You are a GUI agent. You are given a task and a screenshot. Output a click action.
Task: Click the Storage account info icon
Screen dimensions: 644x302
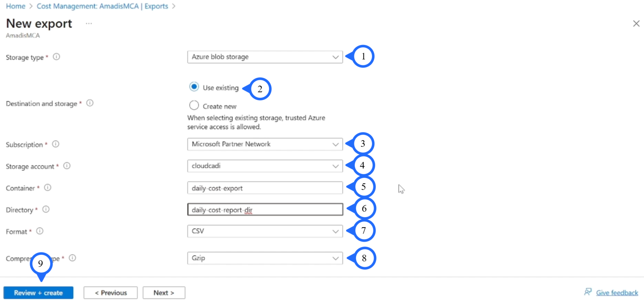pos(67,166)
